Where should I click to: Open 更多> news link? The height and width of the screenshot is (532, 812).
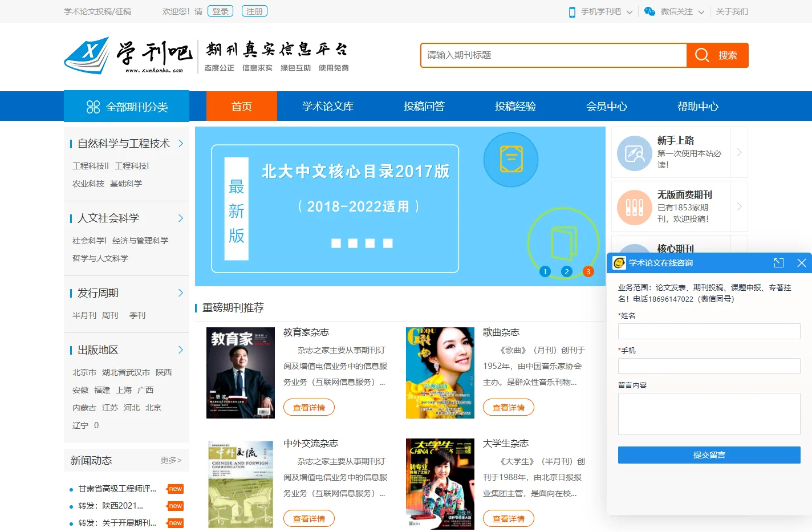[171, 460]
